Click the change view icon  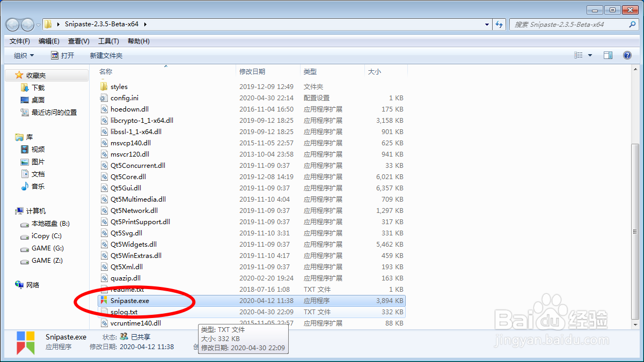(x=579, y=55)
